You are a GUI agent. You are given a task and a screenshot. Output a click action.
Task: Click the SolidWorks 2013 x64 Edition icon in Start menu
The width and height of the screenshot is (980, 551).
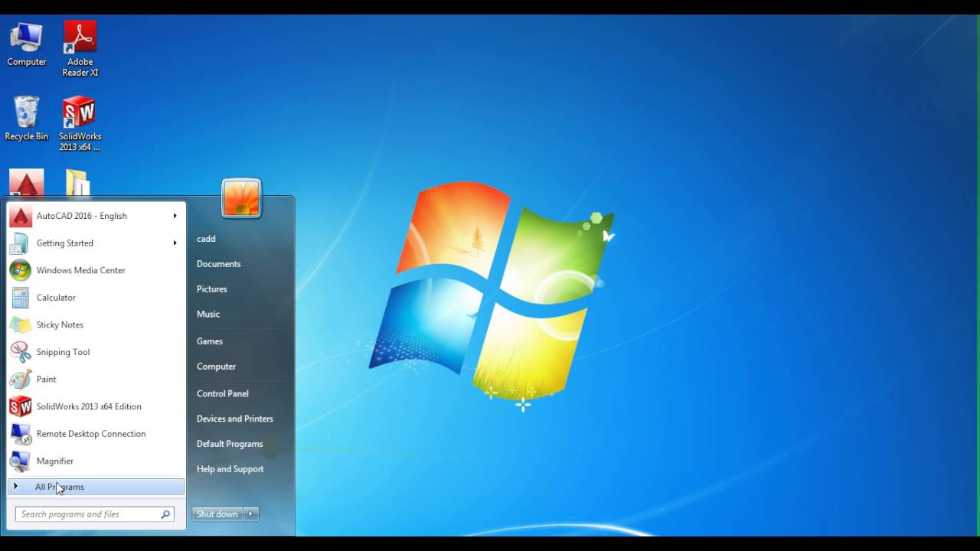pos(21,406)
